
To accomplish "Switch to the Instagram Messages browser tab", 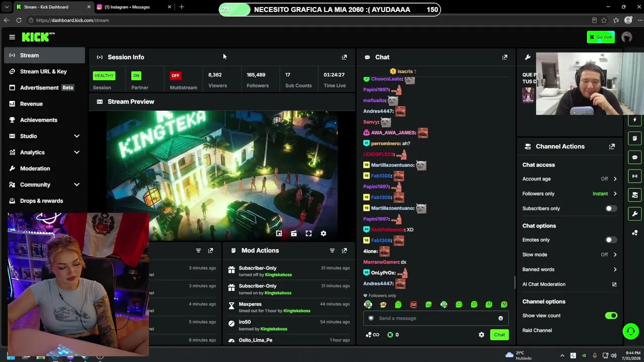I will [x=133, y=7].
